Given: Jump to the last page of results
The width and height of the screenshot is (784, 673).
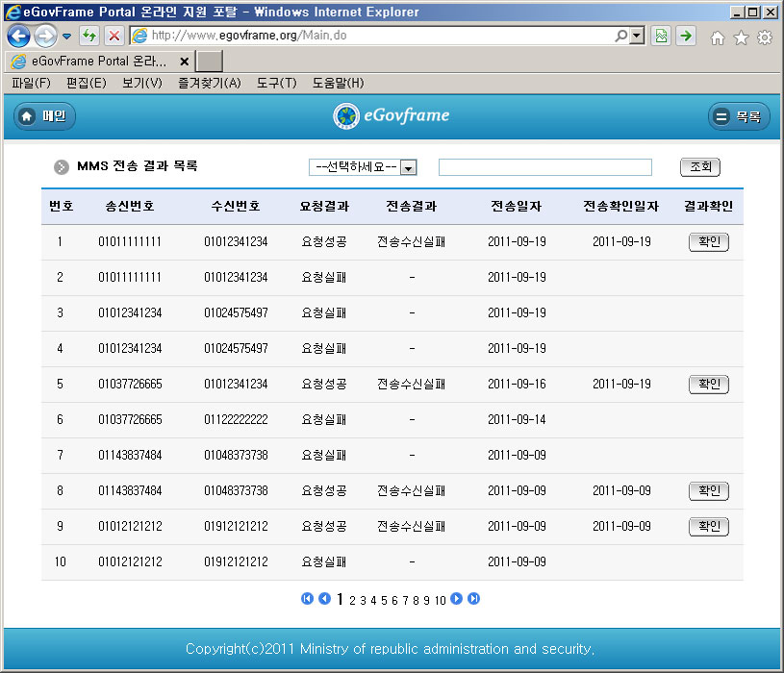Looking at the screenshot, I should [x=473, y=599].
